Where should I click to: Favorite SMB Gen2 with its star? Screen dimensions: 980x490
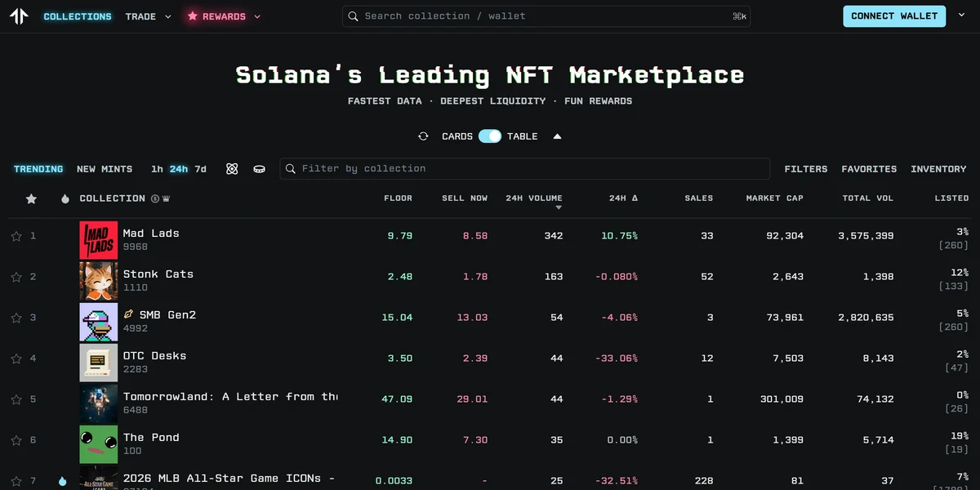click(16, 318)
